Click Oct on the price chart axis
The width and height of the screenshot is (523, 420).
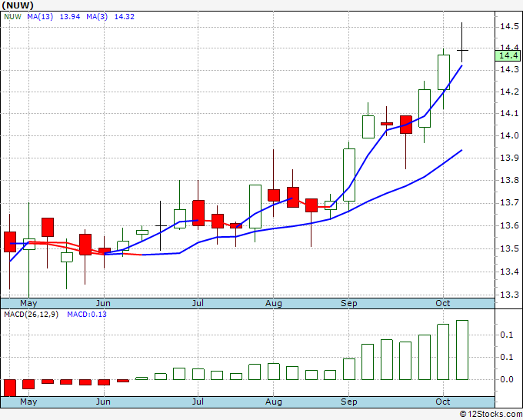point(442,304)
